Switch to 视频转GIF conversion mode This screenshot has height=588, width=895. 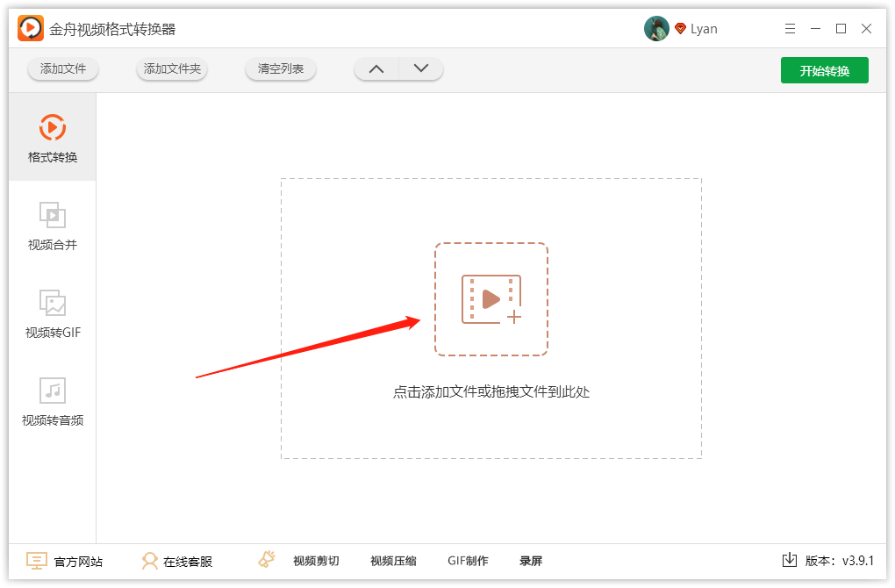pyautogui.click(x=53, y=313)
